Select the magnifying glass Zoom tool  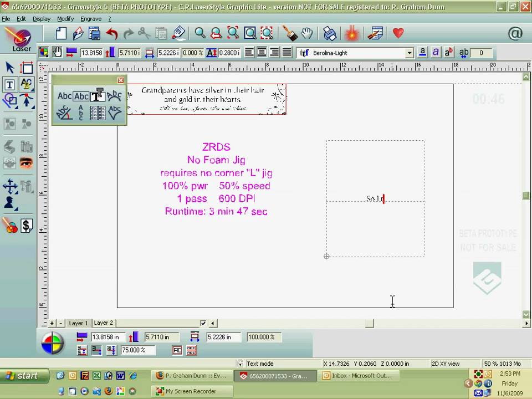[x=199, y=33]
